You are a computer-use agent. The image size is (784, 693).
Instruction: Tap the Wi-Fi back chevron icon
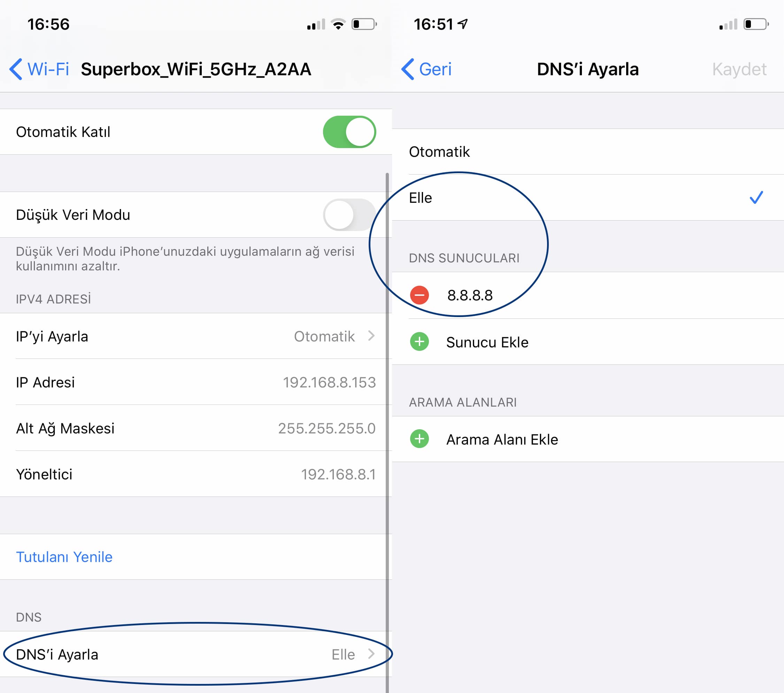pos(16,69)
